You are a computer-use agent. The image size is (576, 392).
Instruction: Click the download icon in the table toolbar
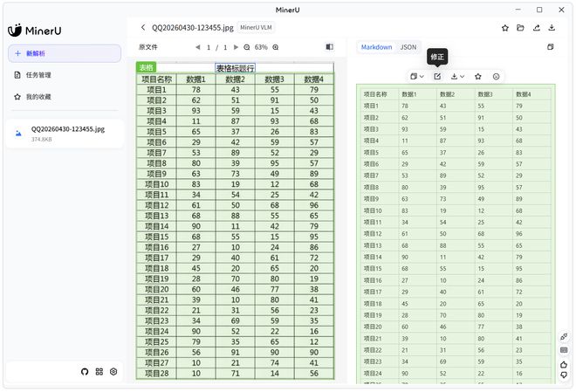[x=455, y=77]
